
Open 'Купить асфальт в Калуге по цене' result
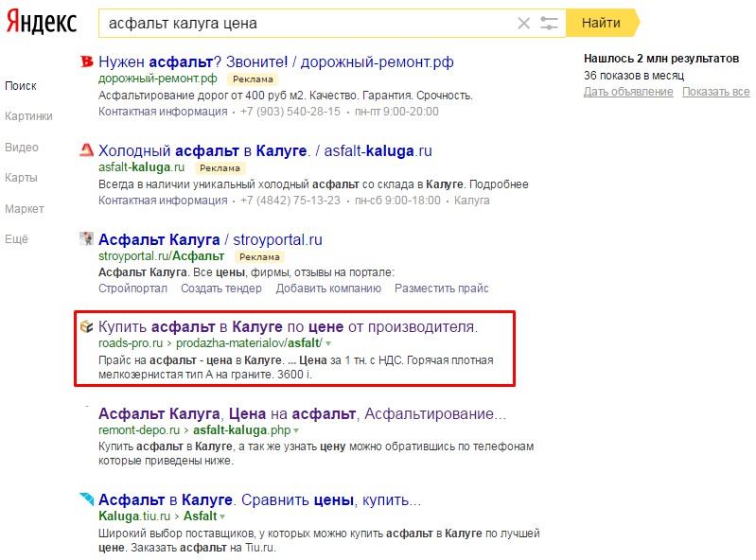(288, 326)
